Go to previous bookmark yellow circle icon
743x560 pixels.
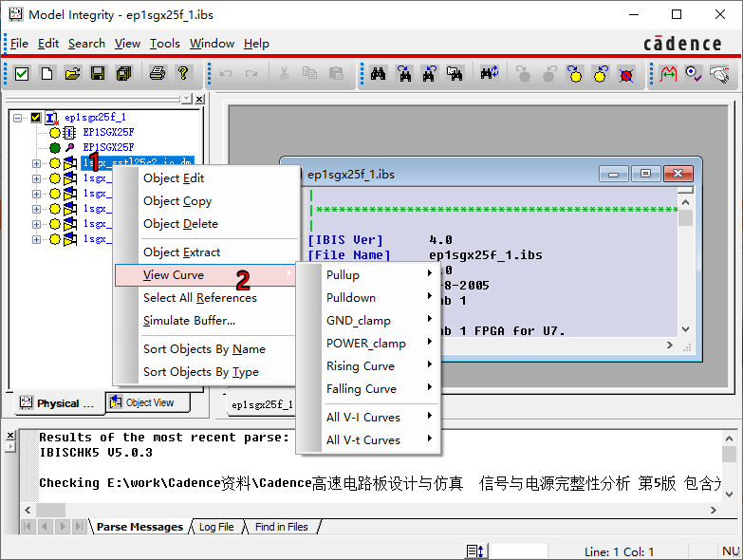tap(601, 74)
